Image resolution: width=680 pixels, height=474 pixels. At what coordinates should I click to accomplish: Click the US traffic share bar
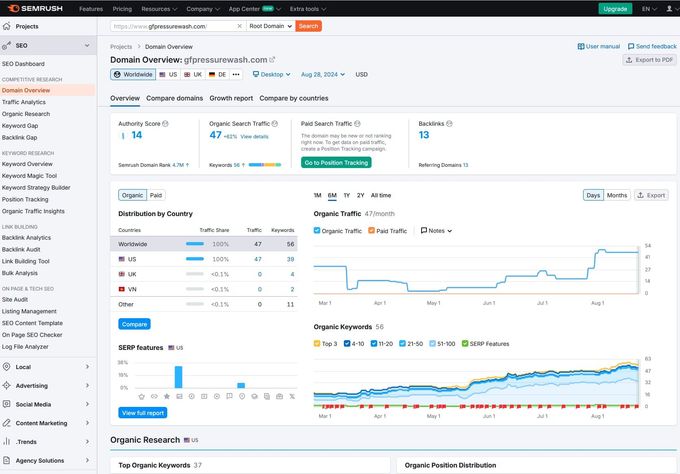pos(195,259)
